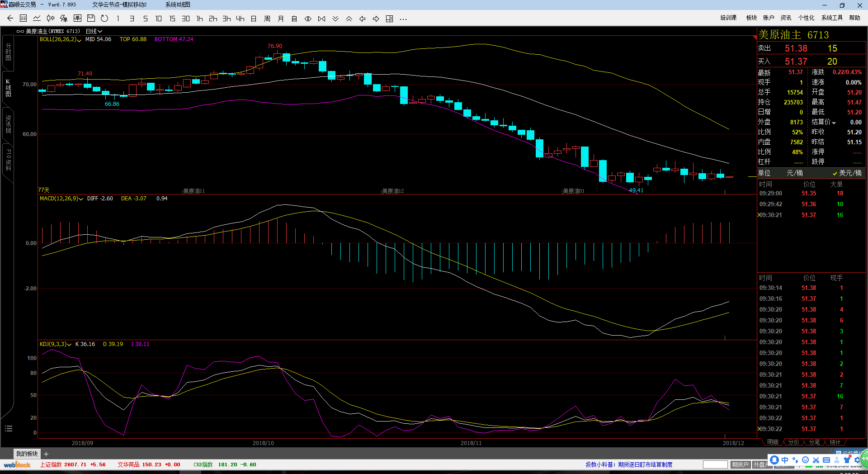Viewport: 868px width, 474px height.
Task: Open the 结算价 dropdown arrow
Action: pyautogui.click(x=834, y=123)
